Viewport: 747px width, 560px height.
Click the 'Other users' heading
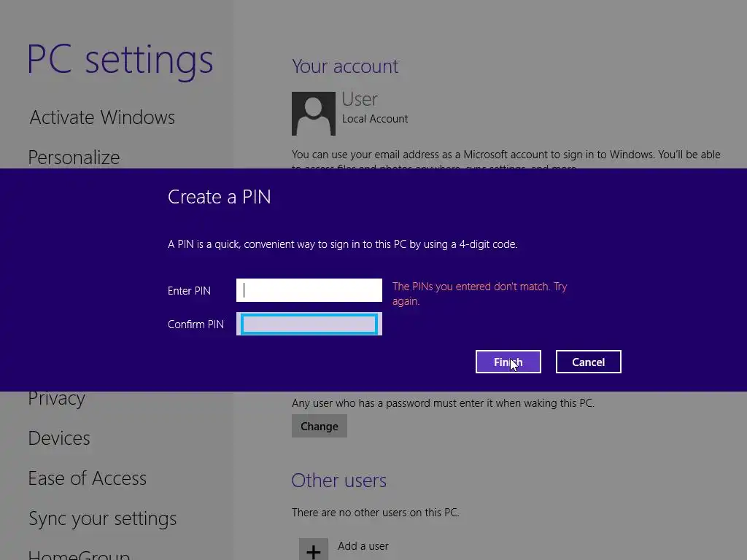coord(338,481)
